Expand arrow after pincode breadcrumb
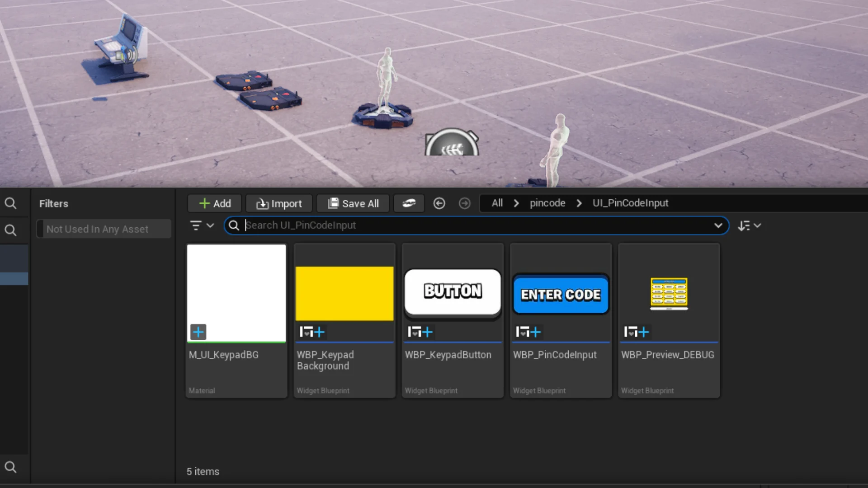 [579, 203]
